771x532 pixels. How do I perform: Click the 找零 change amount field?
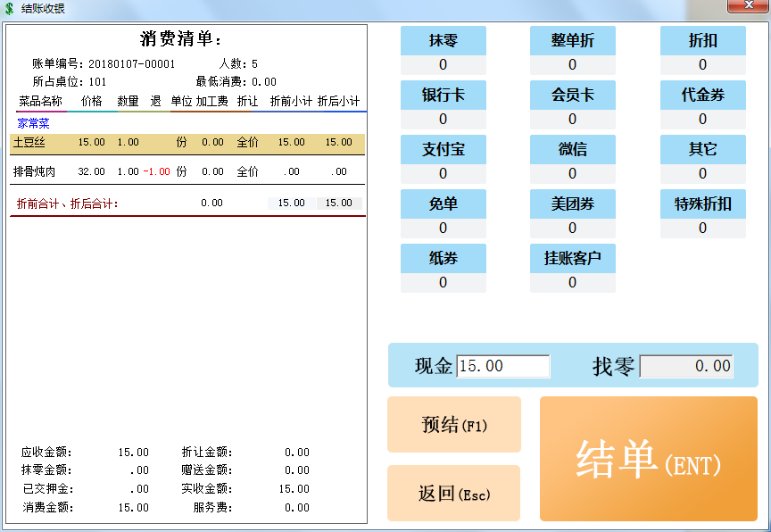686,366
